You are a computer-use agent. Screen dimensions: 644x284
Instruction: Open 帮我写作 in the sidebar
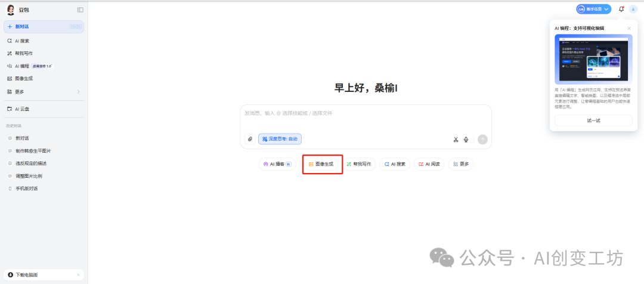point(44,54)
